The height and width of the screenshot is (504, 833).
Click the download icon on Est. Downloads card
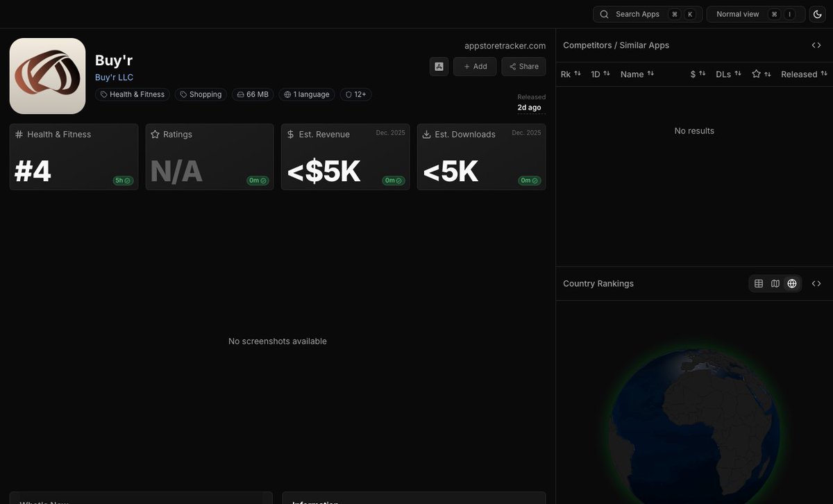427,135
